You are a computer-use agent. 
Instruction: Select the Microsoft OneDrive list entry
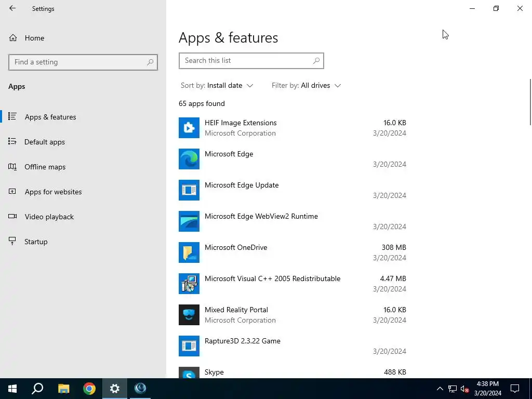pyautogui.click(x=292, y=253)
